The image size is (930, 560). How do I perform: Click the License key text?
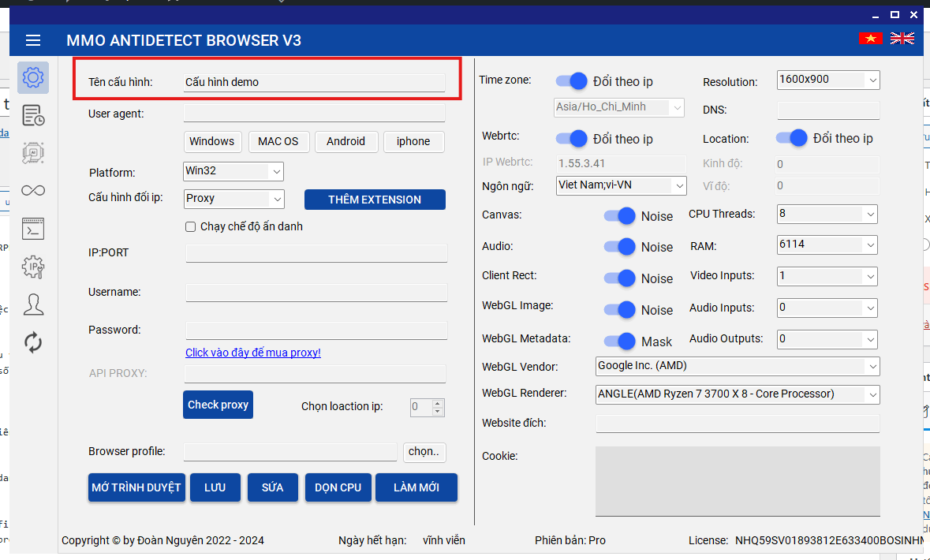[829, 540]
